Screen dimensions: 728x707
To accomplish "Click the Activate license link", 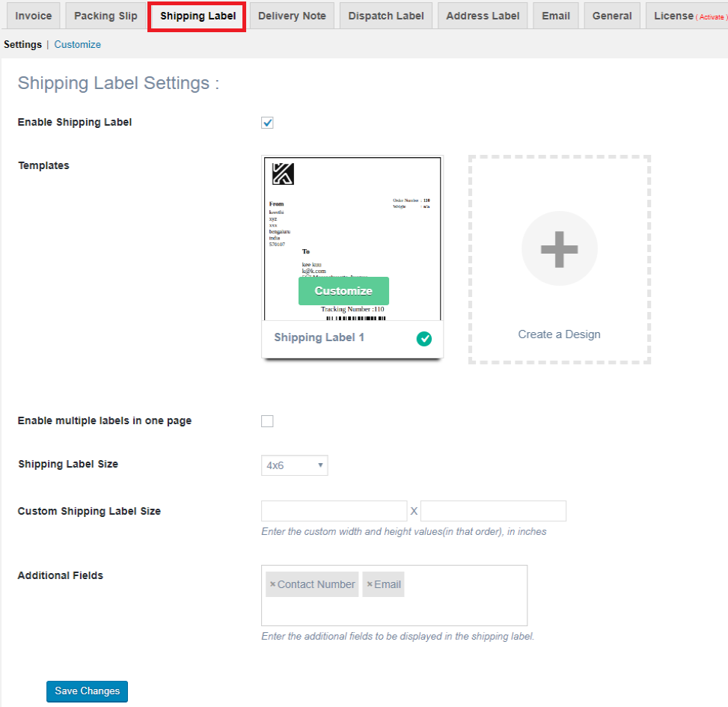I will (709, 16).
